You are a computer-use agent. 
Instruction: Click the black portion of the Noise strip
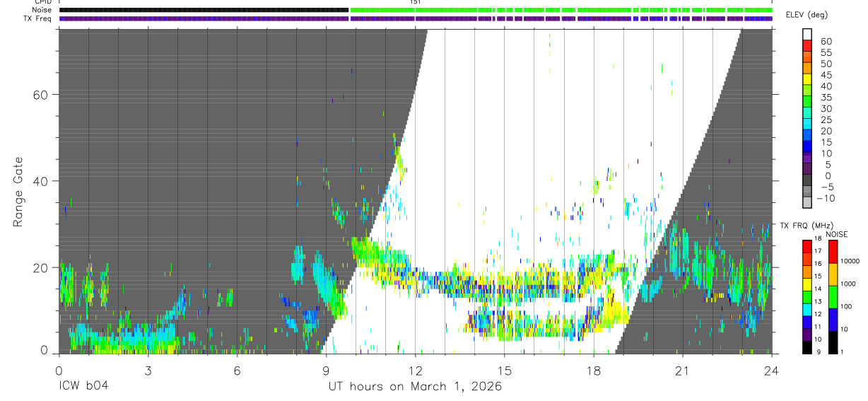pos(204,10)
